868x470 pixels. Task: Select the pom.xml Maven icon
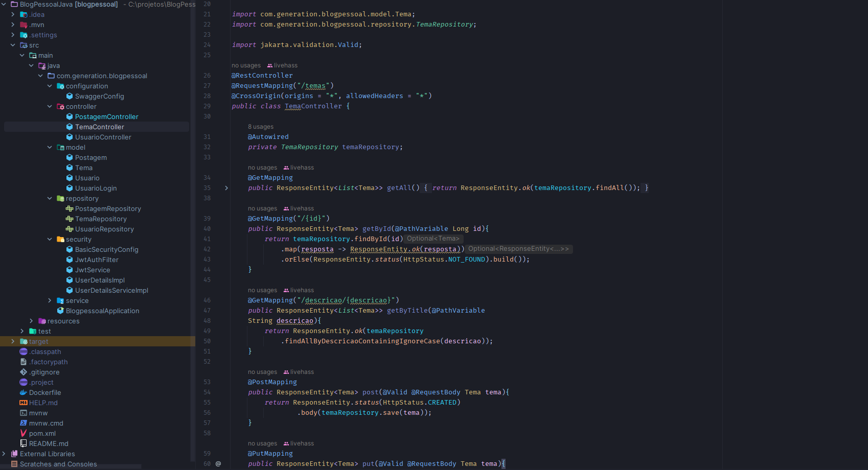pyautogui.click(x=24, y=433)
